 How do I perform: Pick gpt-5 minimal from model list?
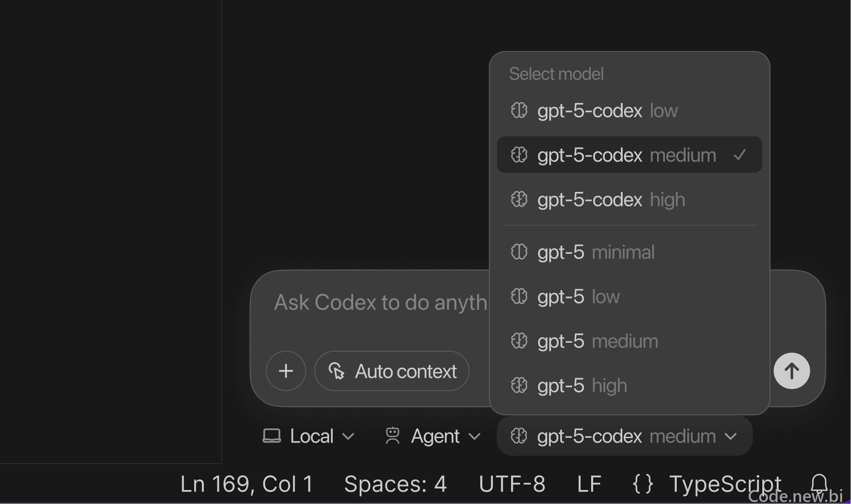pos(629,252)
